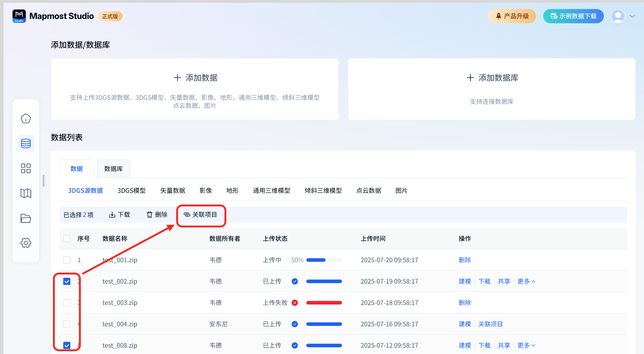Click 删除 link for test_001.zip
This screenshot has height=354, width=644.
point(465,260)
